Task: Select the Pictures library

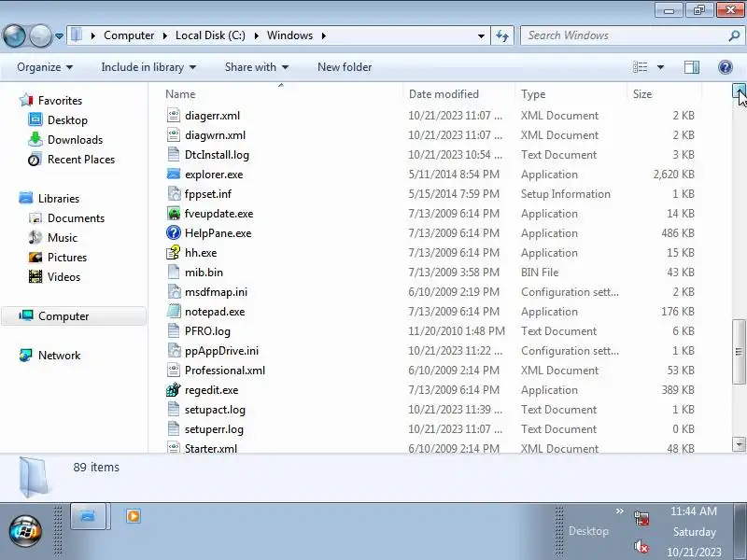Action: [67, 258]
